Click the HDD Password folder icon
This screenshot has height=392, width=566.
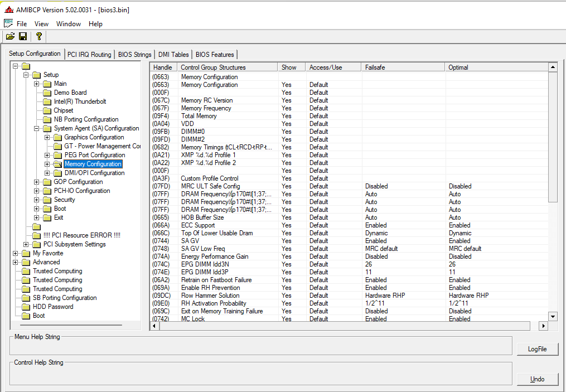26,307
